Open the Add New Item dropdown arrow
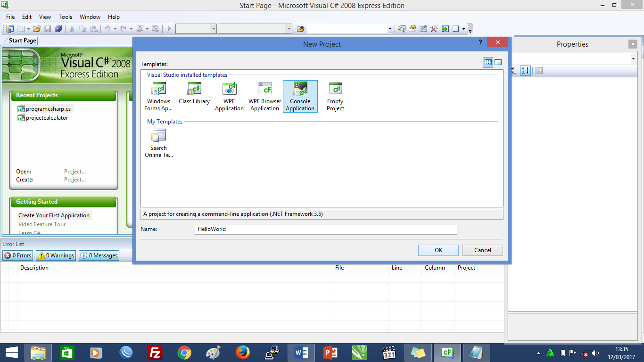The image size is (644, 362). coord(28,29)
